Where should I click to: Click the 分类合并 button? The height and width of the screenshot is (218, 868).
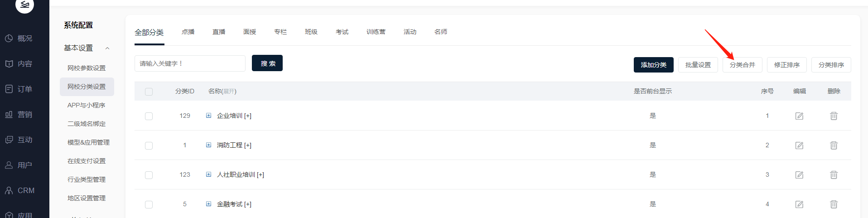pos(742,65)
